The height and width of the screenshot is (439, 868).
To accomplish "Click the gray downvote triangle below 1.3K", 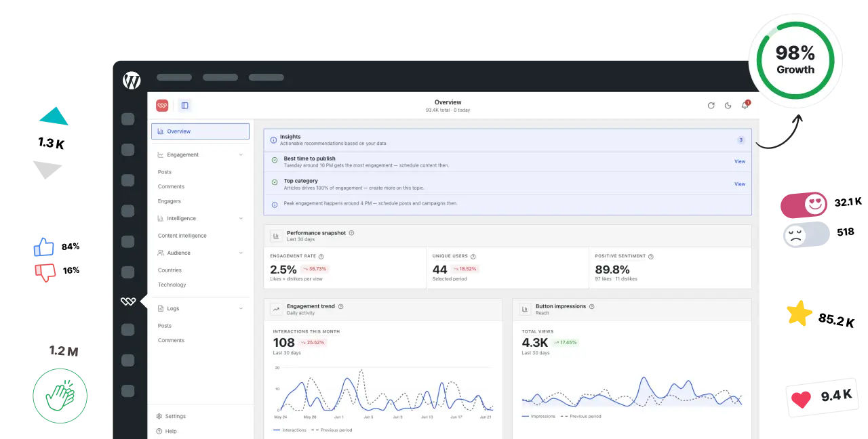I will pyautogui.click(x=47, y=169).
